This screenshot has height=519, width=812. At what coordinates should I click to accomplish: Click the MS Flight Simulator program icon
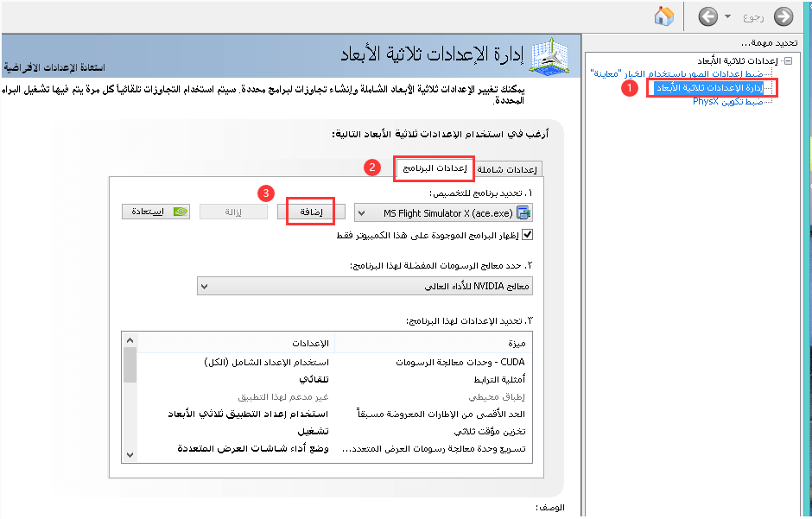pyautogui.click(x=524, y=212)
